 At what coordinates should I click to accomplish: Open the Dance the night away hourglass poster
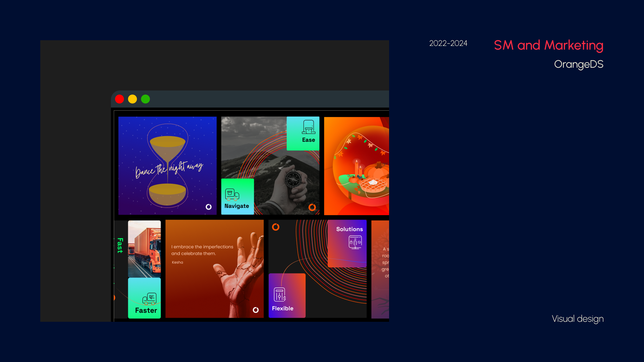167,166
